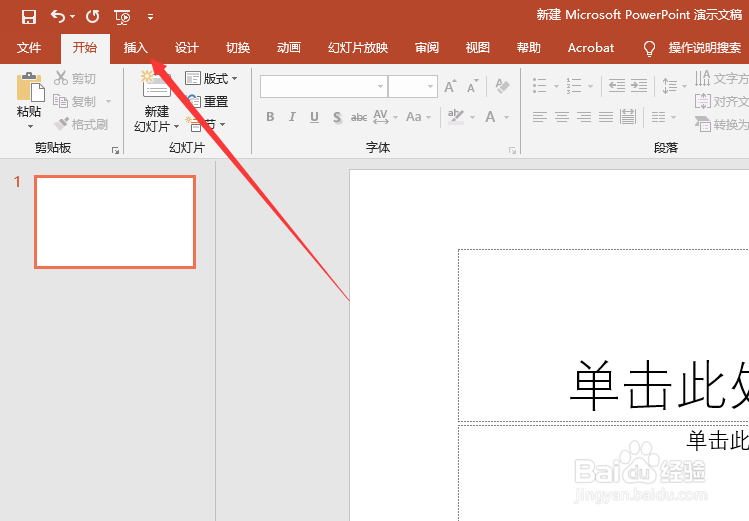Open the 帮助 tab

528,48
